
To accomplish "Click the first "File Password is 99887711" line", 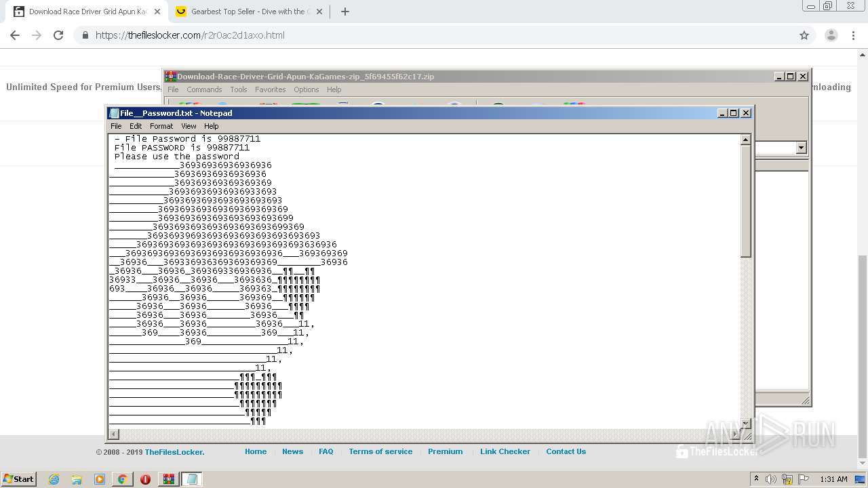I will point(187,139).
